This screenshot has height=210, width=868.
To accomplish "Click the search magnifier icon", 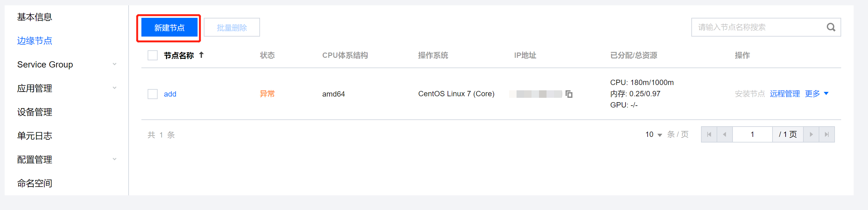I will point(831,27).
